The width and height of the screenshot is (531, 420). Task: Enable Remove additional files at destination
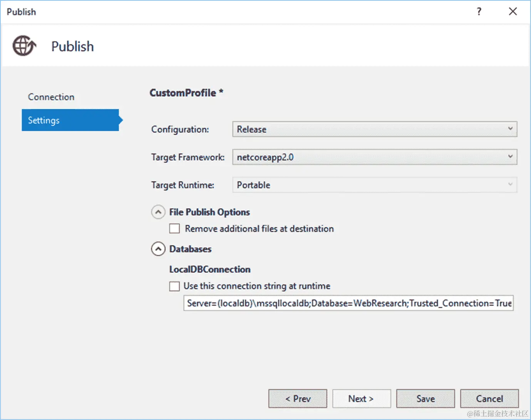[174, 229]
